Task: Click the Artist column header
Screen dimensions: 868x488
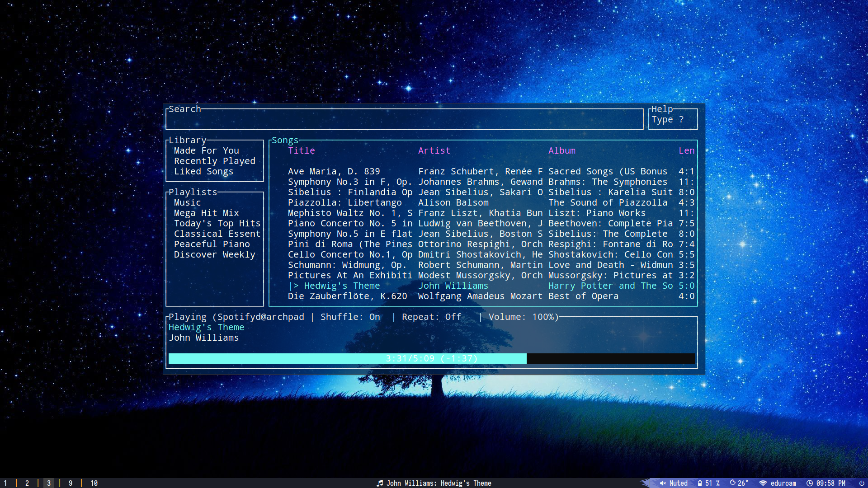Action: point(434,150)
